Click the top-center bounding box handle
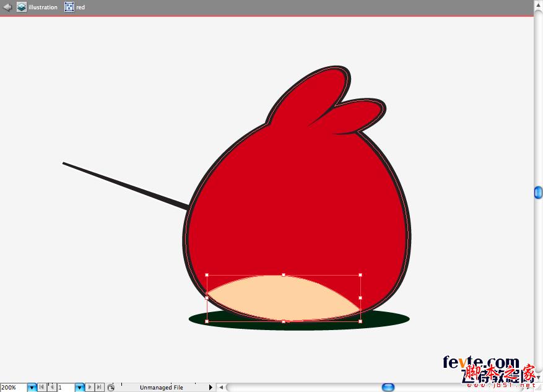 284,275
